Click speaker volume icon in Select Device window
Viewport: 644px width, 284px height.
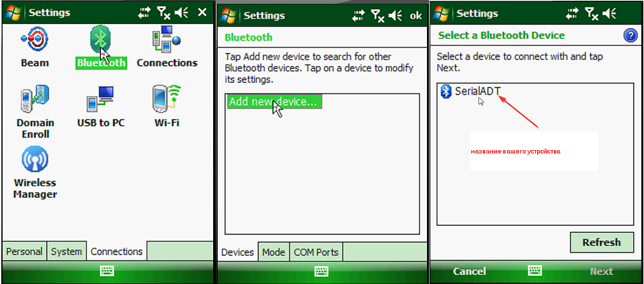point(609,14)
